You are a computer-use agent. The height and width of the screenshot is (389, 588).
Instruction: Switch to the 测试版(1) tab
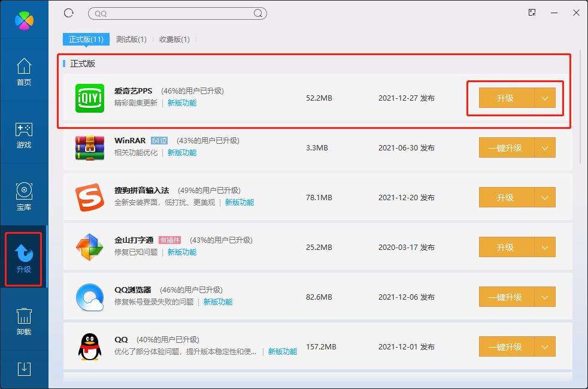tap(131, 40)
